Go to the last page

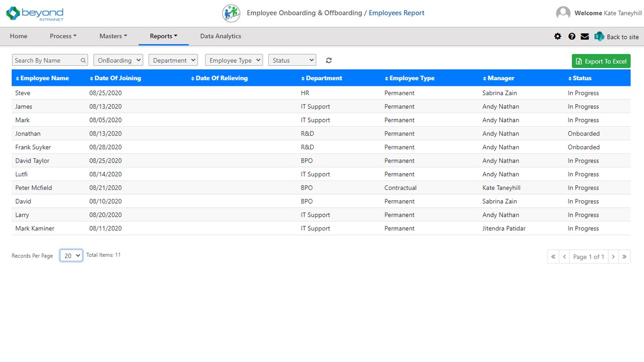pos(624,256)
